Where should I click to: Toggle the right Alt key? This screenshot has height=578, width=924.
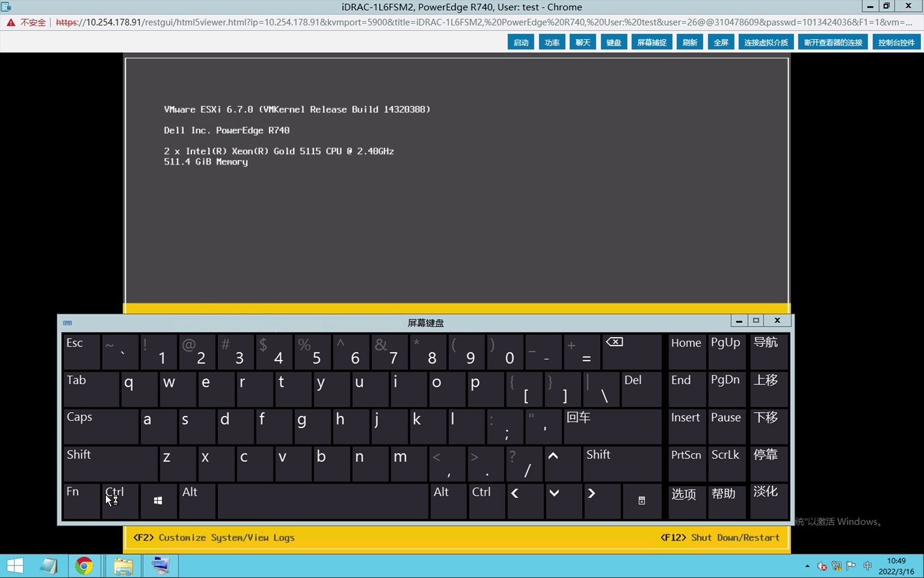pos(448,501)
